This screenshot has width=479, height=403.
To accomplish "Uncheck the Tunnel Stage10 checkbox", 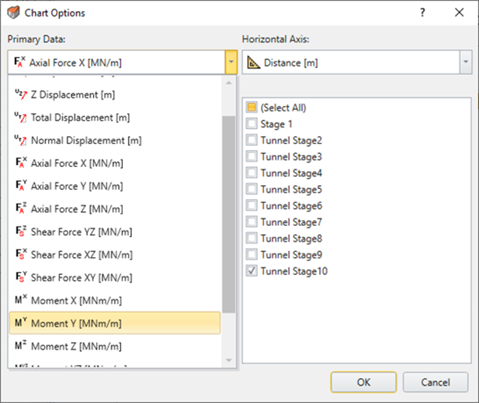I will pyautogui.click(x=252, y=271).
